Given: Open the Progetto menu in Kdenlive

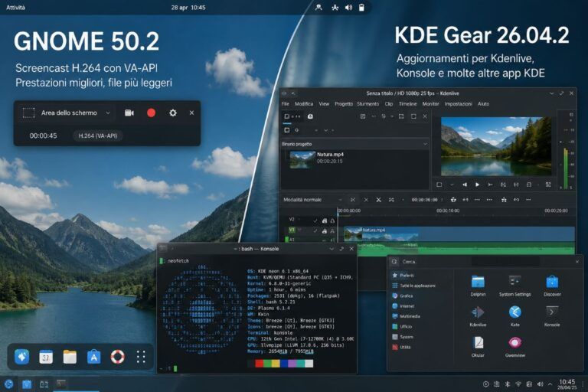Looking at the screenshot, I should [x=344, y=104].
